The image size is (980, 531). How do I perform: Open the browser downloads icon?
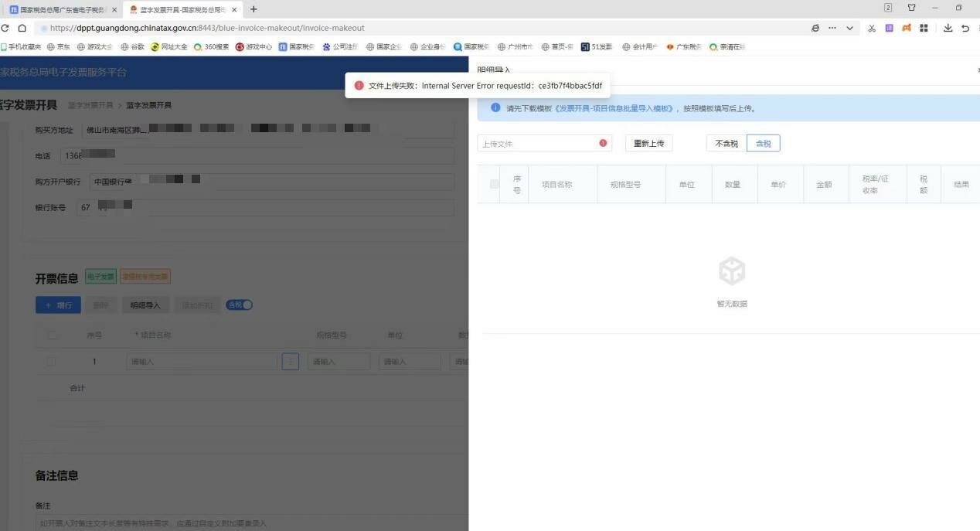[x=948, y=28]
